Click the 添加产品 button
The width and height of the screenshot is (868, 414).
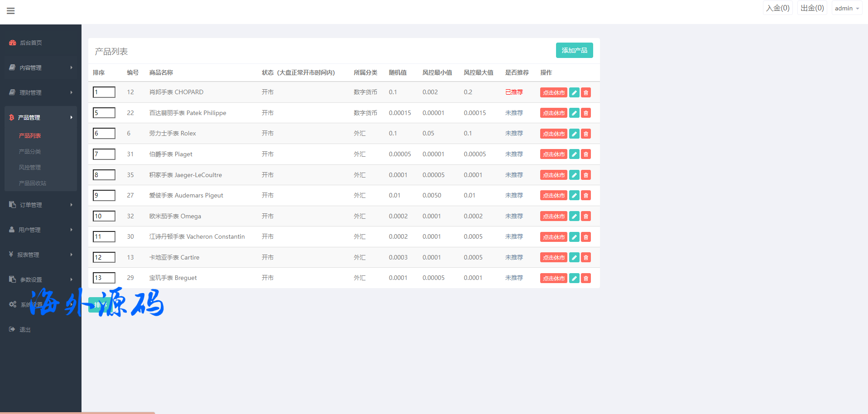click(x=574, y=50)
